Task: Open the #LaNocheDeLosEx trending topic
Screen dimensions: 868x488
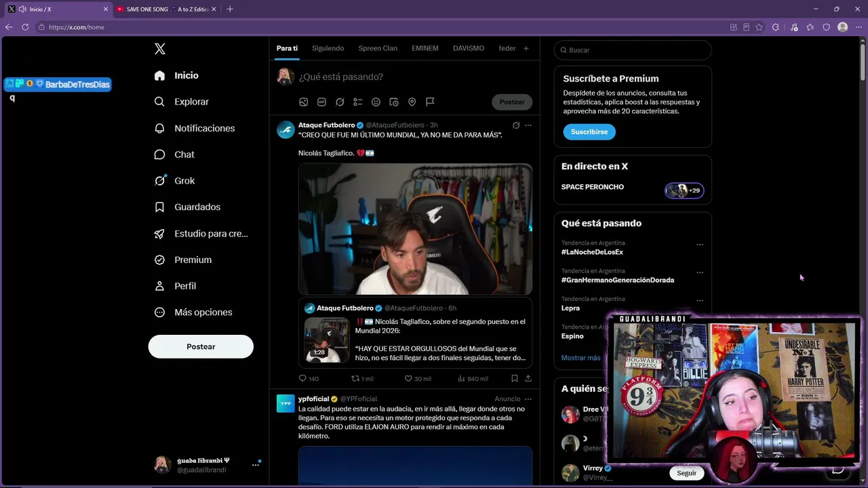Action: click(x=592, y=252)
